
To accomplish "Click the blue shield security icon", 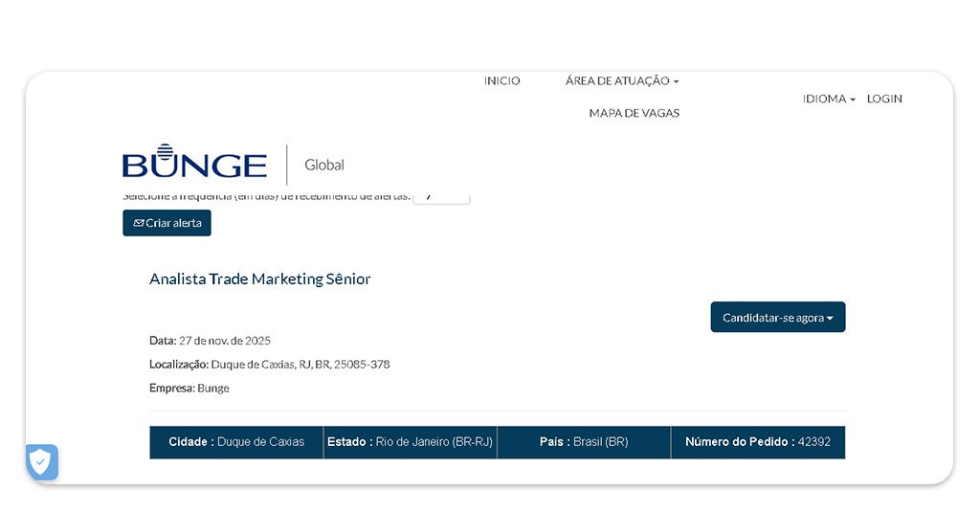I will pyautogui.click(x=41, y=462).
